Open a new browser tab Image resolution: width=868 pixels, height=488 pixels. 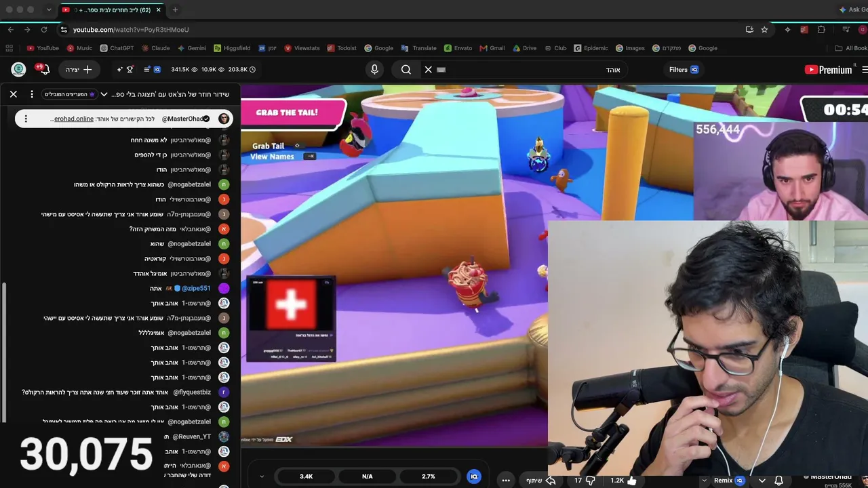pyautogui.click(x=175, y=10)
